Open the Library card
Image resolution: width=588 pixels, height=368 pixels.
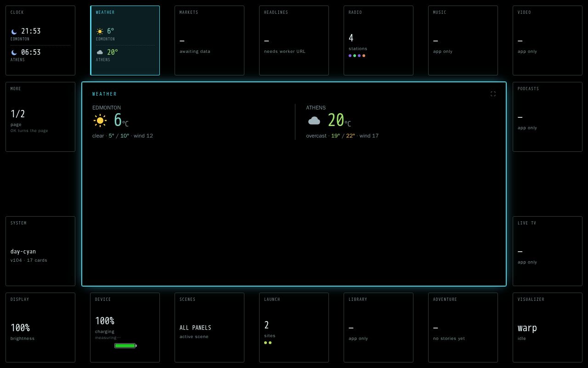tap(379, 328)
